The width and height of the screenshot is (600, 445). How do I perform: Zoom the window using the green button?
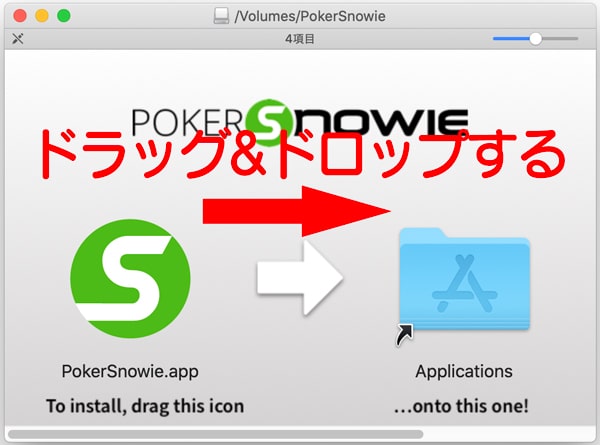63,15
